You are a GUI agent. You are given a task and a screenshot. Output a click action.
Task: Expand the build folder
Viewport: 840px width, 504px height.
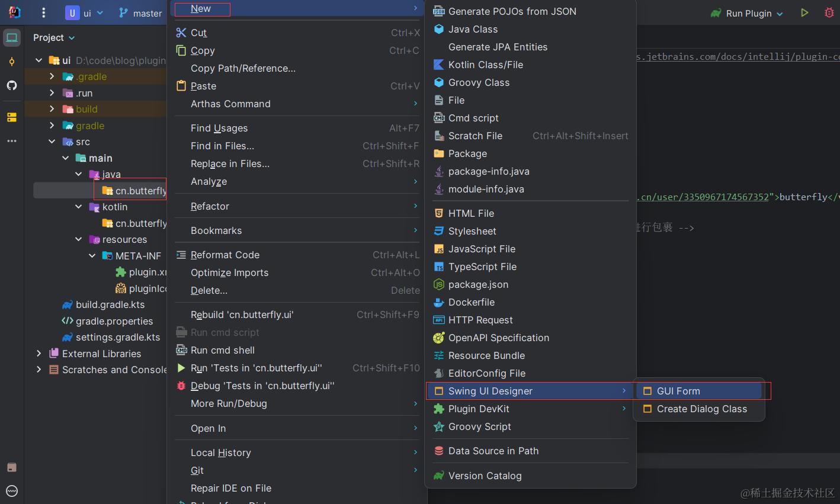tap(52, 109)
